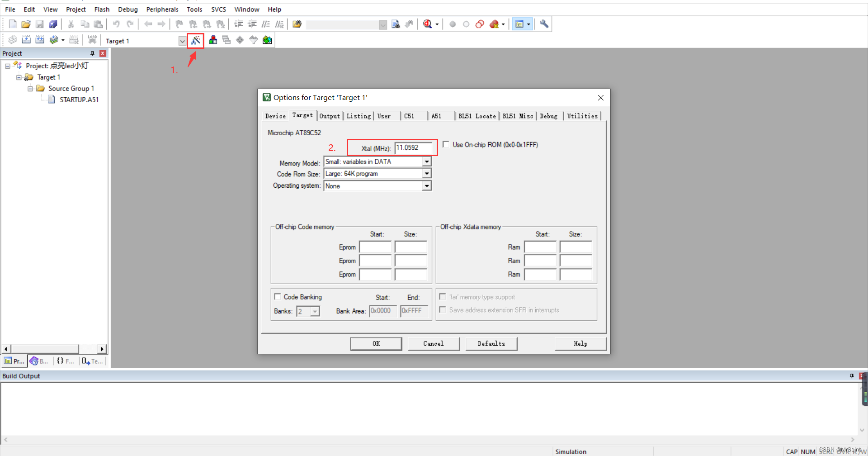
Task: Open Memory Model dropdown
Action: (x=427, y=161)
